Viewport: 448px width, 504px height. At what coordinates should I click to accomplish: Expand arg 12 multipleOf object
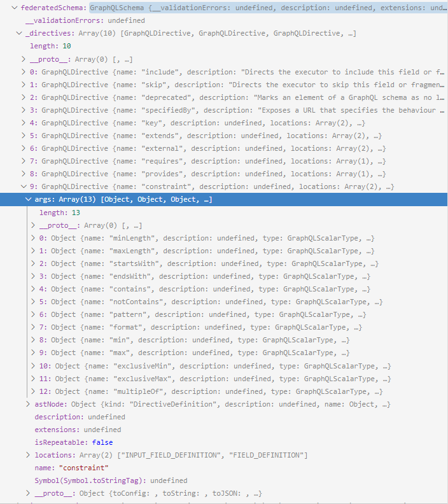tap(33, 391)
